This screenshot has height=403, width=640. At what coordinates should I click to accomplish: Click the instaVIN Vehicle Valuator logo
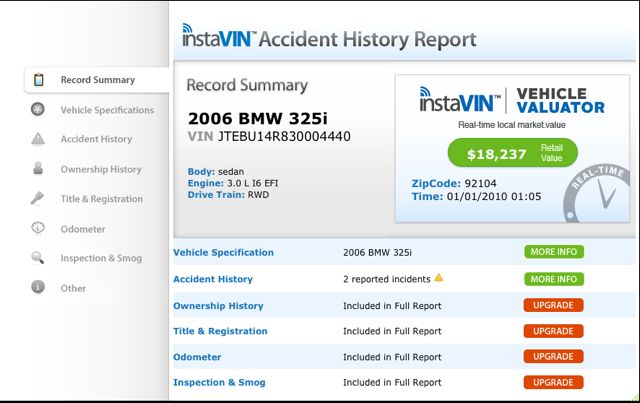[x=512, y=100]
